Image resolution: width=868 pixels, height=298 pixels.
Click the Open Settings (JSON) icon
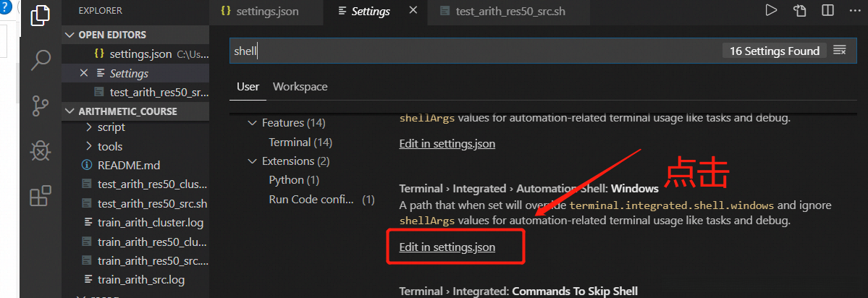[799, 11]
